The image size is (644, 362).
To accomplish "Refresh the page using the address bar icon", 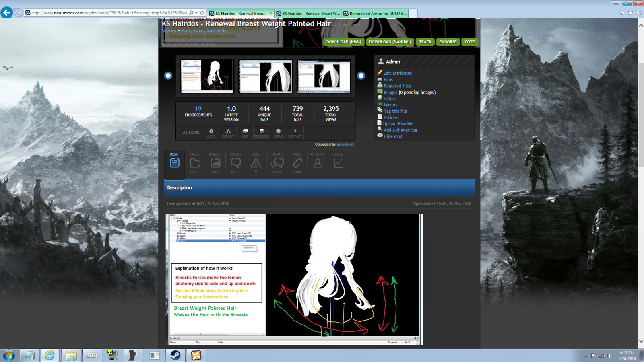I will click(202, 13).
